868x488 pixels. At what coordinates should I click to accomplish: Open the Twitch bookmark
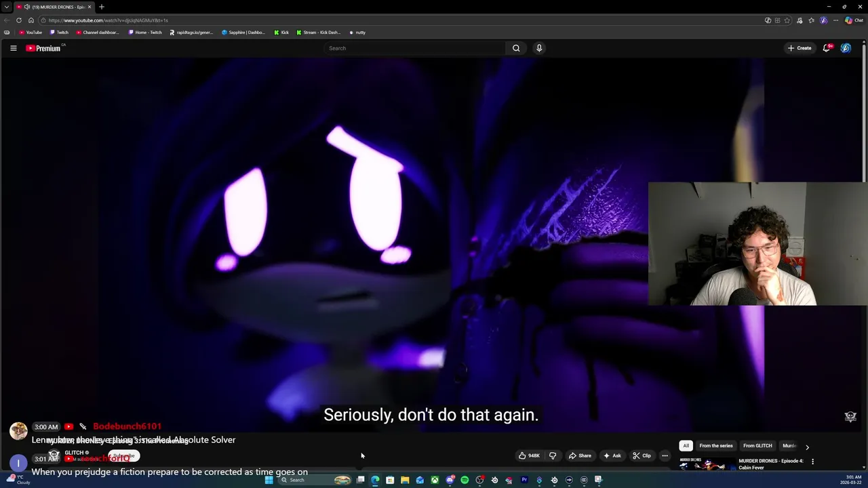click(59, 33)
